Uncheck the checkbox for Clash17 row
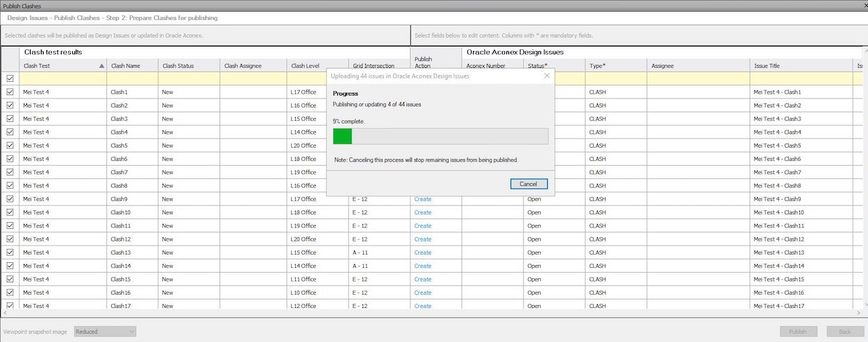The image size is (868, 342). 10,306
